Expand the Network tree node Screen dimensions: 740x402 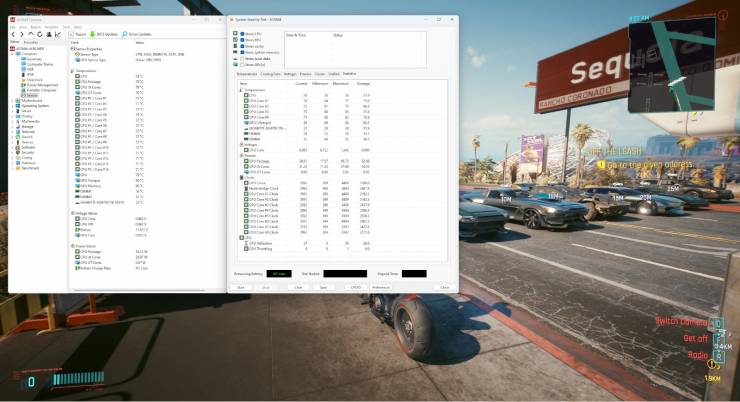pyautogui.click(x=12, y=132)
